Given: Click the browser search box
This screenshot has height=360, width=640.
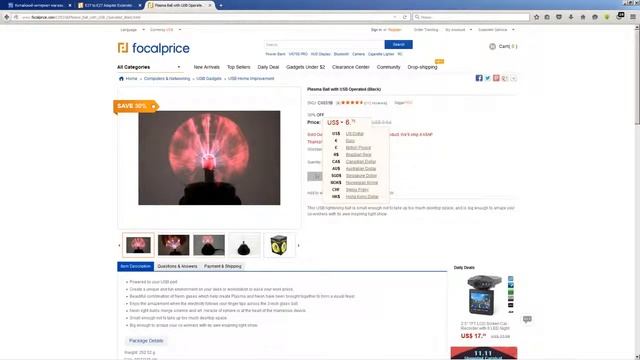Looking at the screenshot, I should point(471,17).
